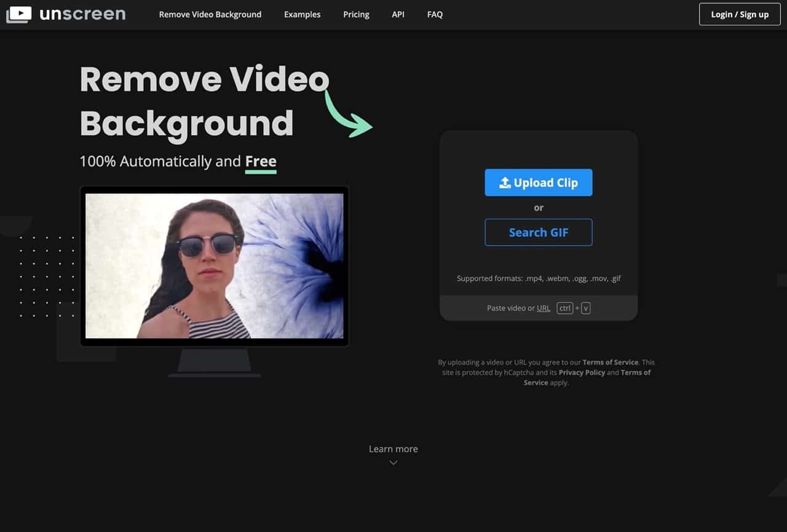Click the 'Supported formats' text line
Screen dimensions: 787x532
coord(539,278)
